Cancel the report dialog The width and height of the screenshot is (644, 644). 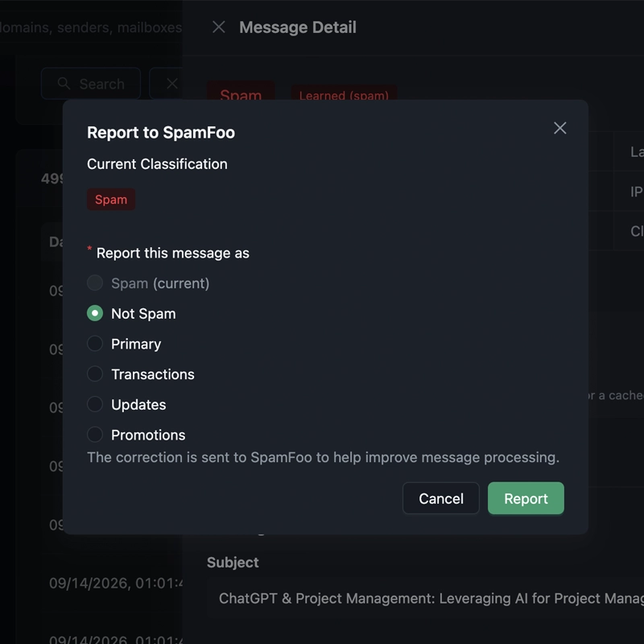(440, 498)
